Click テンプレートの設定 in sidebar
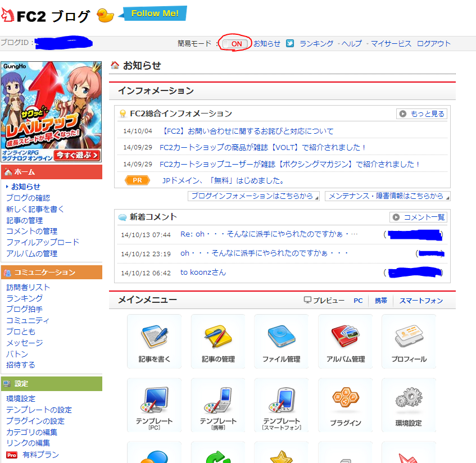 [x=39, y=410]
